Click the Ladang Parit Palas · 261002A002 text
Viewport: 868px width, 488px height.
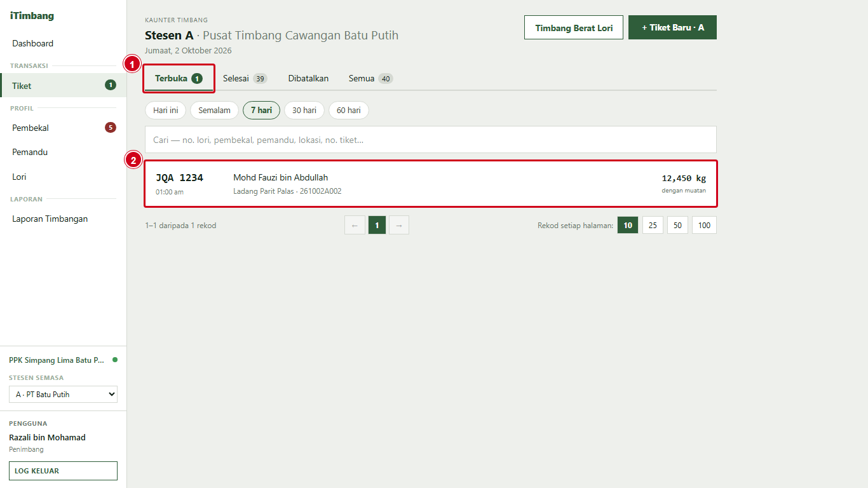point(287,191)
